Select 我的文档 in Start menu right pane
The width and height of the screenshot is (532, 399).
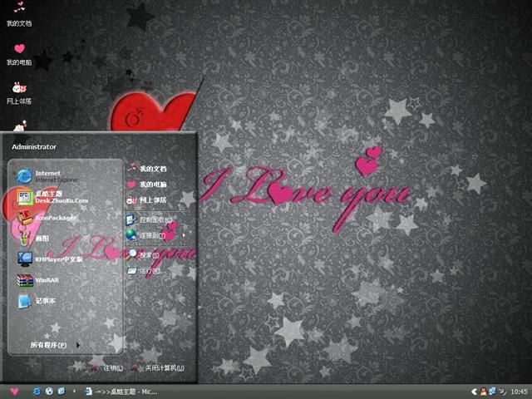(147, 169)
